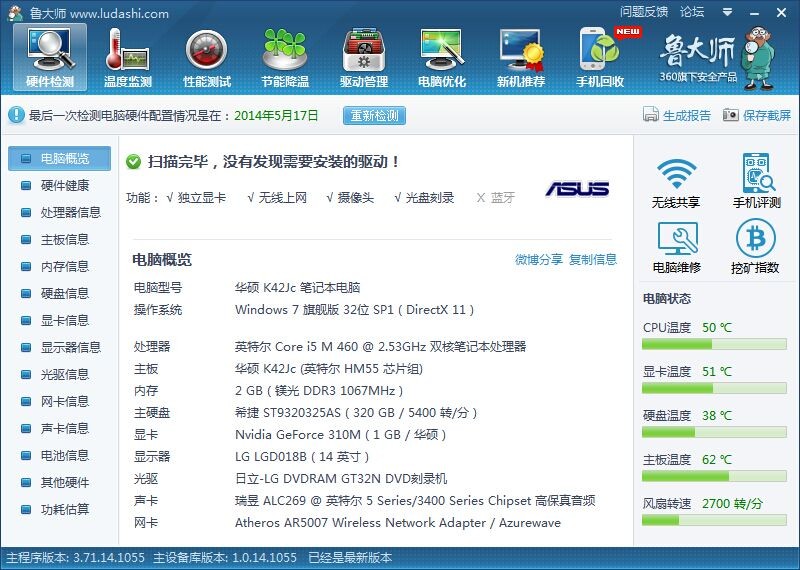This screenshot has height=570, width=800.
Task: Click the 生成报告 generate report icon
Action: pyautogui.click(x=651, y=114)
